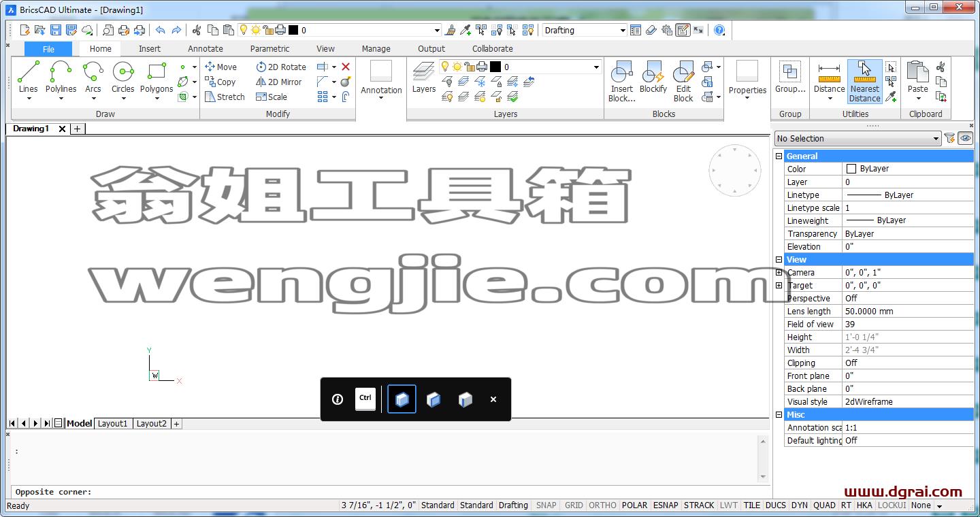Click the Nearest Distance tool
This screenshot has width=980, height=517.
click(x=865, y=82)
